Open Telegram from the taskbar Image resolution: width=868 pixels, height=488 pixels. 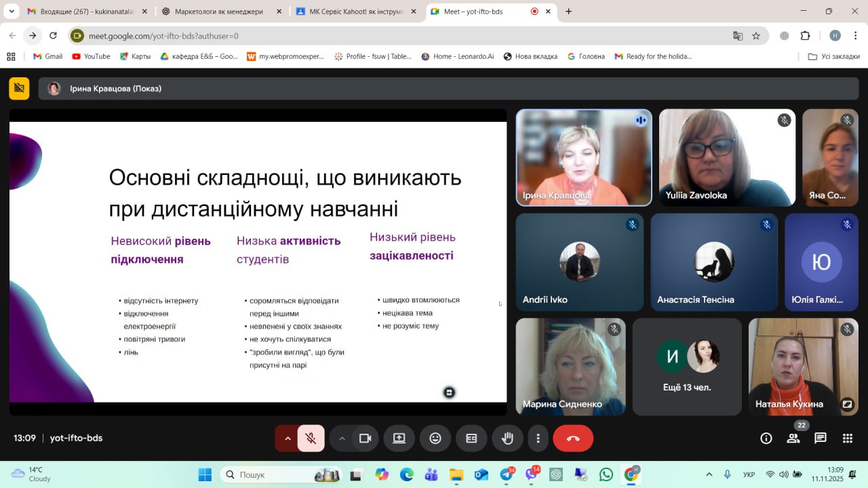(x=507, y=474)
